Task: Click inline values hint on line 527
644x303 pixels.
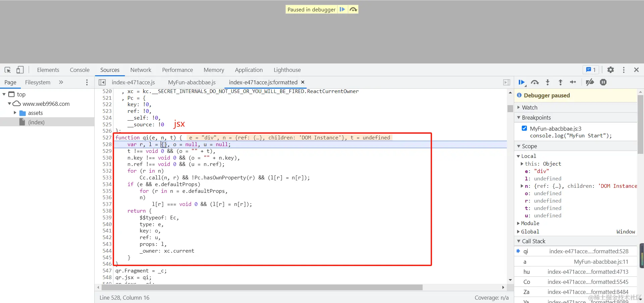Action: click(289, 138)
